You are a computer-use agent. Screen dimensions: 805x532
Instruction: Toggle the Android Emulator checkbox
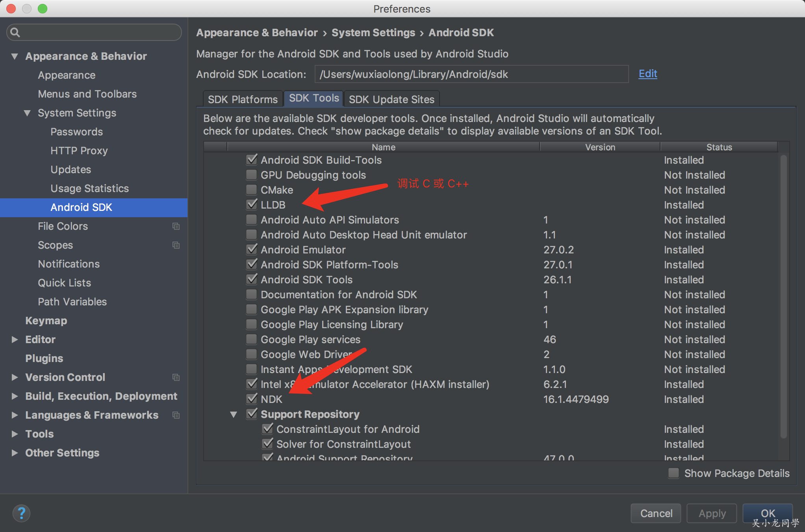coord(251,249)
